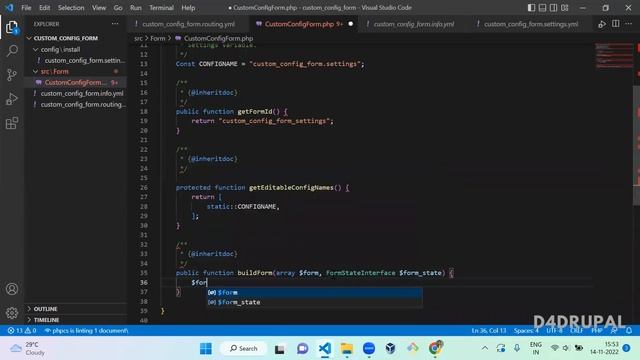Click CRLF line ending status item

577,331
